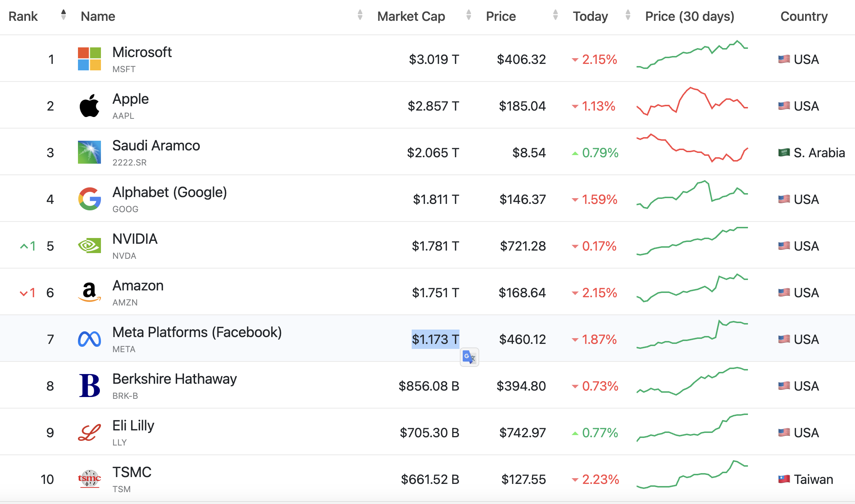Click the Berkshire Hathaway B logo
The width and height of the screenshot is (855, 504).
point(89,386)
